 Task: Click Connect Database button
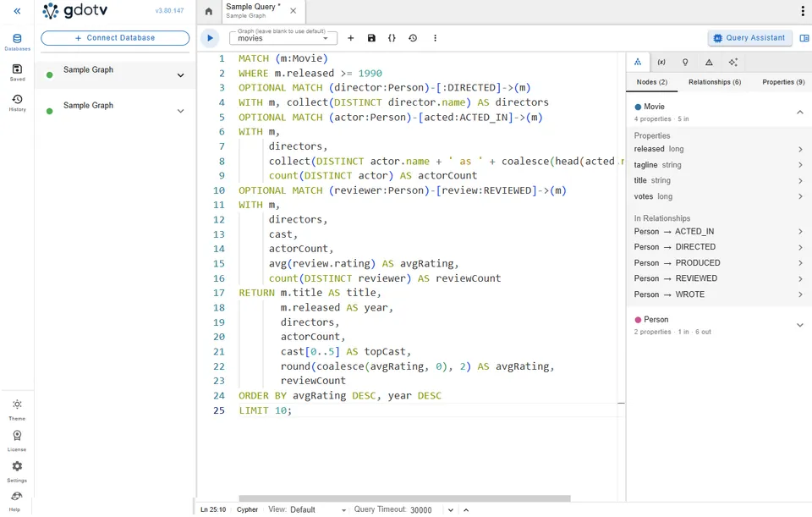(x=115, y=38)
